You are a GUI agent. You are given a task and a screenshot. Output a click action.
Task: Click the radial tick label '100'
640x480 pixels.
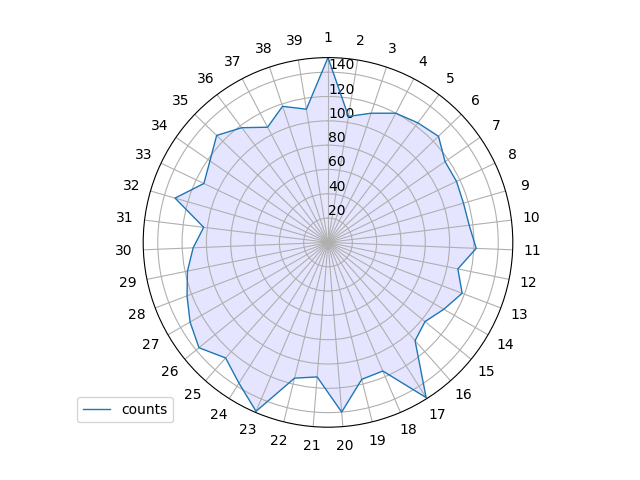click(342, 113)
